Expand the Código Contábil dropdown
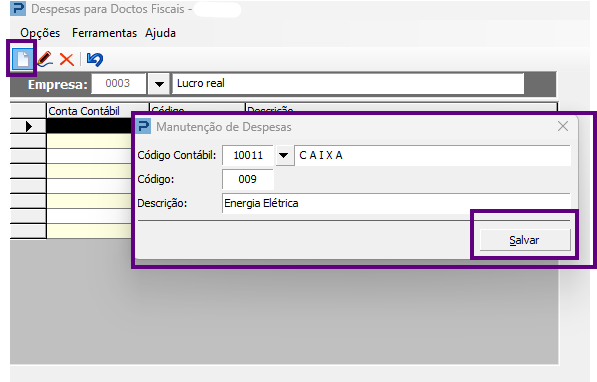 [283, 155]
